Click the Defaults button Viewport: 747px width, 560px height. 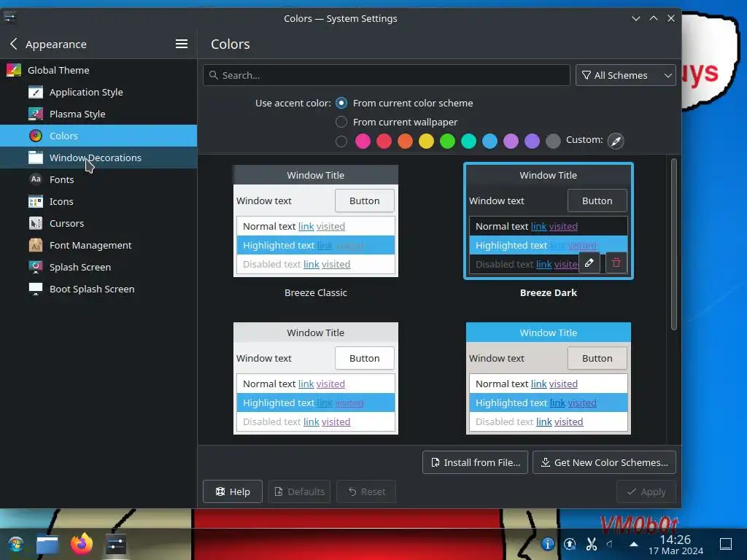click(x=300, y=491)
